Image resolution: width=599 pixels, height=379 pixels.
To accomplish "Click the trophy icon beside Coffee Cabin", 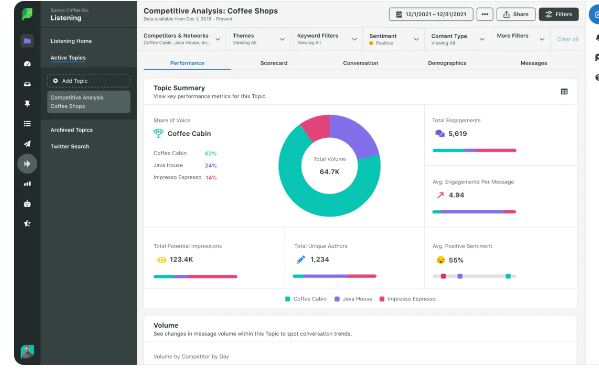I will click(158, 133).
